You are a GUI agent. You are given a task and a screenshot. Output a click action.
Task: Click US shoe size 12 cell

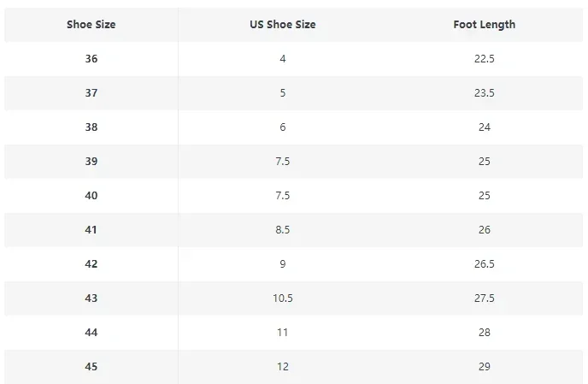[x=282, y=367]
